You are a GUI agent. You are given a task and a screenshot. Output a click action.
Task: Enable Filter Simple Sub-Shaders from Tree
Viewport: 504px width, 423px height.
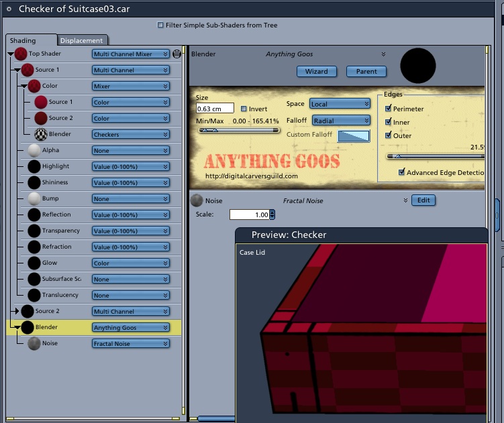[x=160, y=25]
